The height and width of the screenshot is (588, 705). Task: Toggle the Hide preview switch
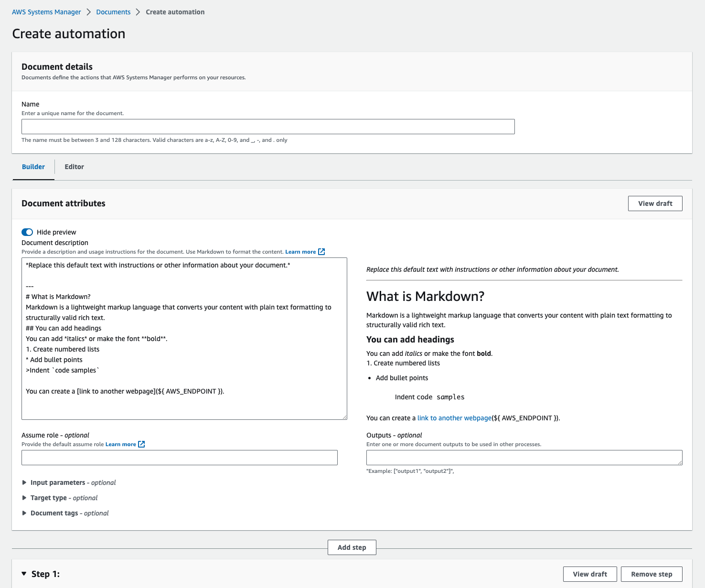[27, 232]
